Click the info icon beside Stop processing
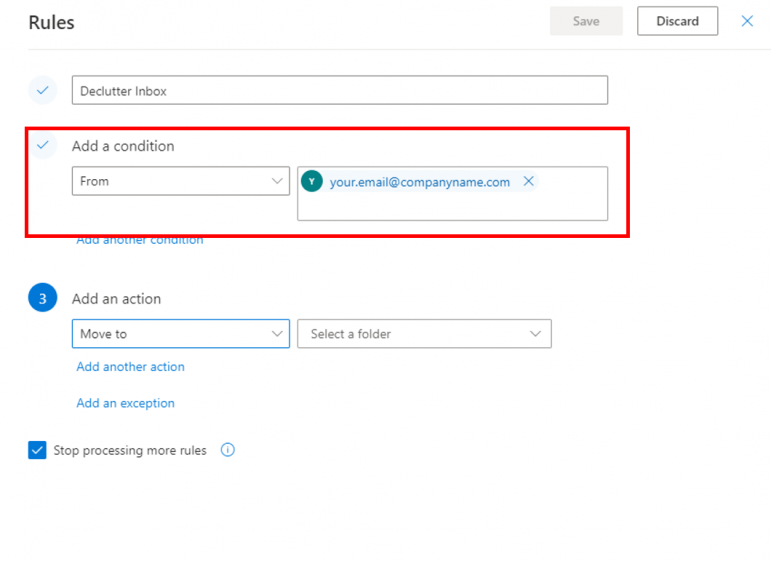The image size is (771, 561). pos(227,450)
